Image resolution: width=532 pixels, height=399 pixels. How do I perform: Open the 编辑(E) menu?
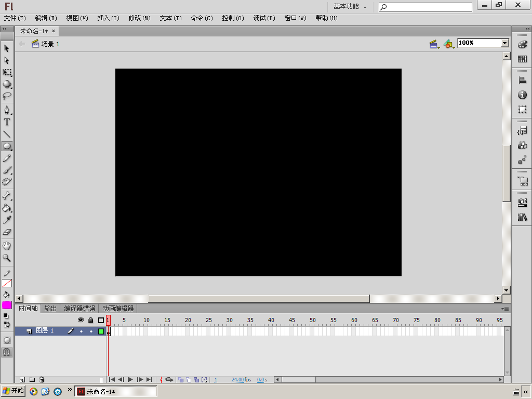pos(46,18)
